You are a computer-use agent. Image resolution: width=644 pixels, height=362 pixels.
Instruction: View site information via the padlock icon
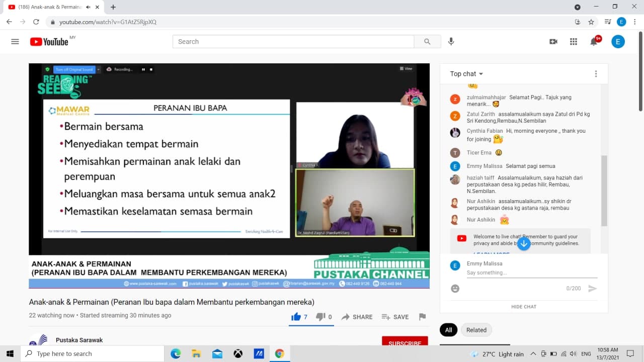(x=53, y=22)
